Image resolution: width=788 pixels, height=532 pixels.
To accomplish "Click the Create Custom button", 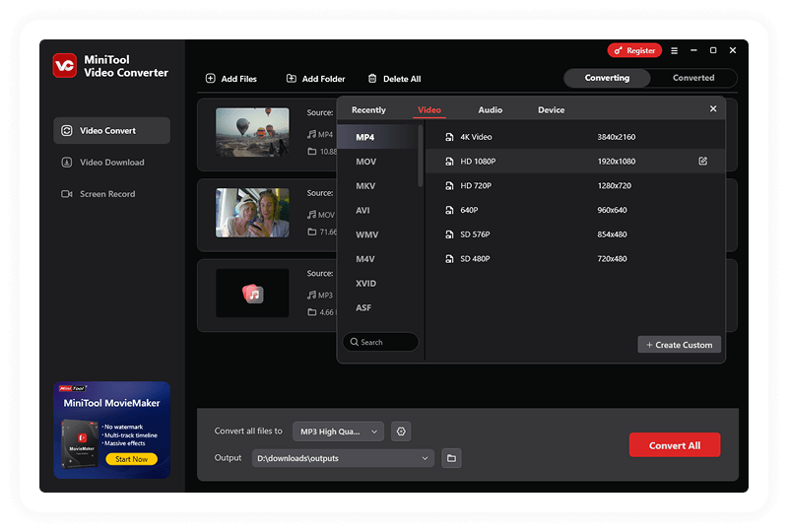I will pyautogui.click(x=679, y=345).
